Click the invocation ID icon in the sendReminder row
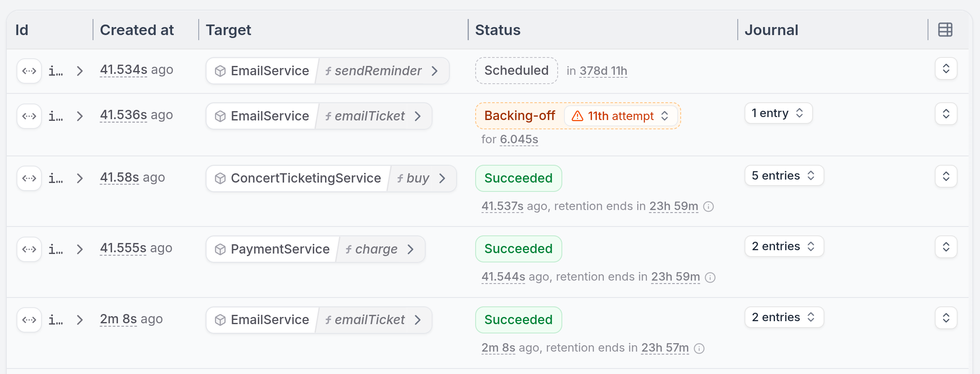The image size is (980, 374). point(29,71)
